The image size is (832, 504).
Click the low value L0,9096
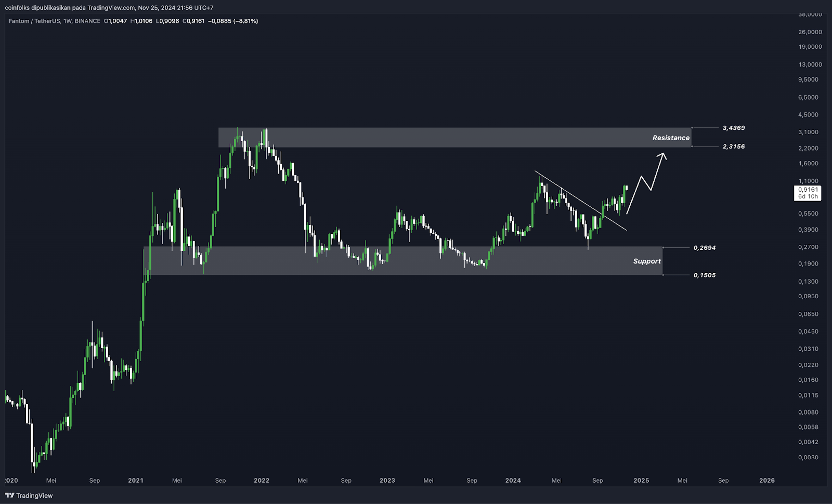coord(167,21)
